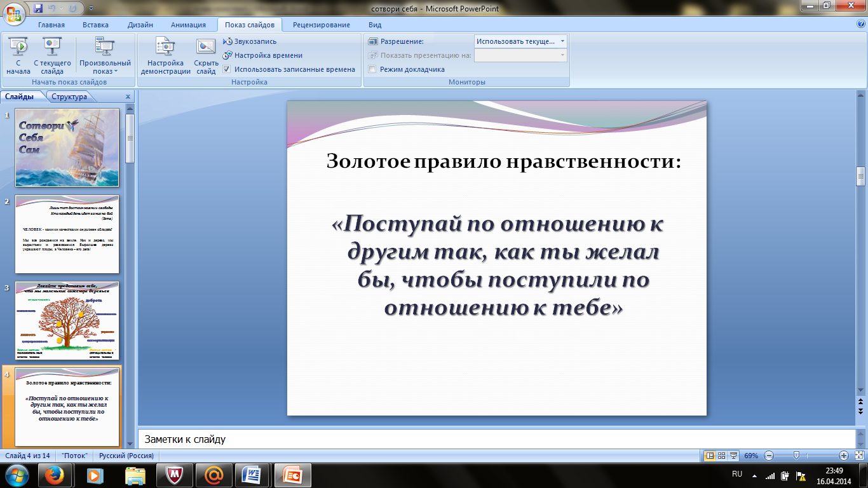Click network signal tray icon

(x=770, y=475)
